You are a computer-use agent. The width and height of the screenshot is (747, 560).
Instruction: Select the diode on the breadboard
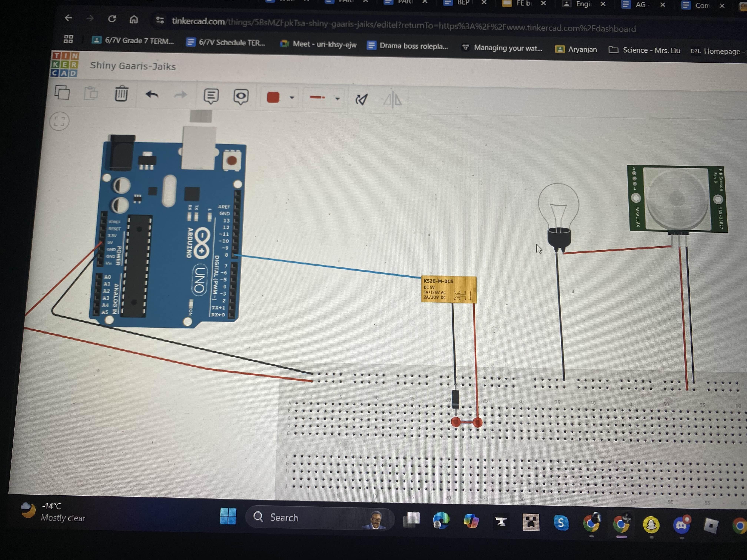(x=456, y=399)
